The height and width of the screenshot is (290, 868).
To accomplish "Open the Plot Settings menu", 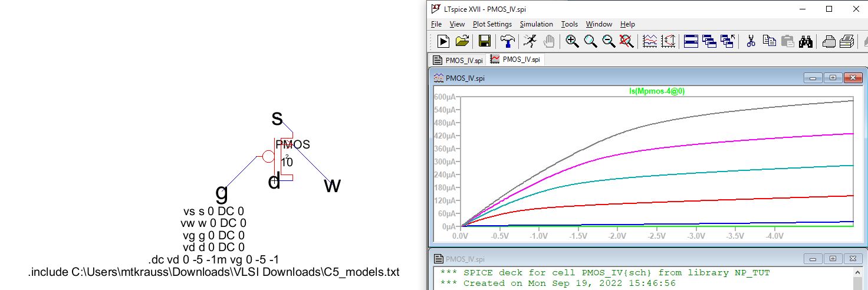I will [492, 24].
